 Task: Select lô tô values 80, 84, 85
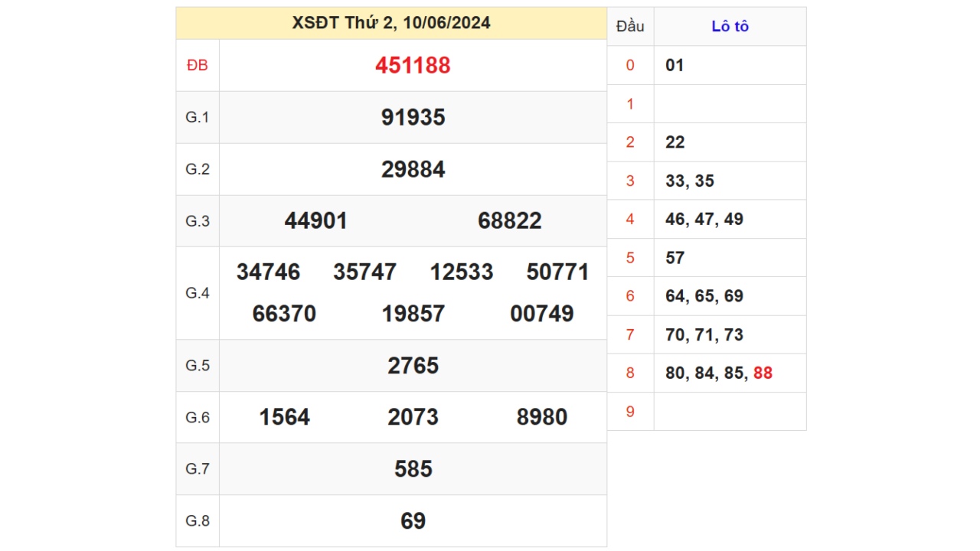tap(706, 373)
